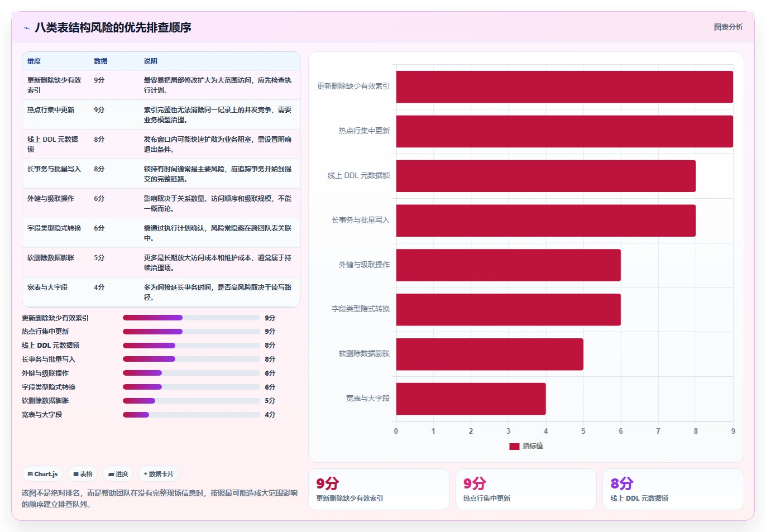
Task: Click the x-axis tick label 9
Action: (x=733, y=431)
